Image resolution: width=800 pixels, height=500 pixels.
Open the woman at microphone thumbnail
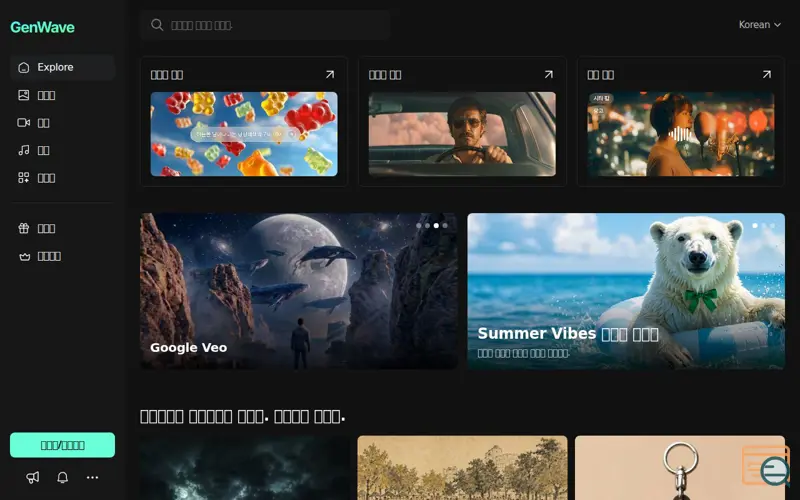(681, 134)
